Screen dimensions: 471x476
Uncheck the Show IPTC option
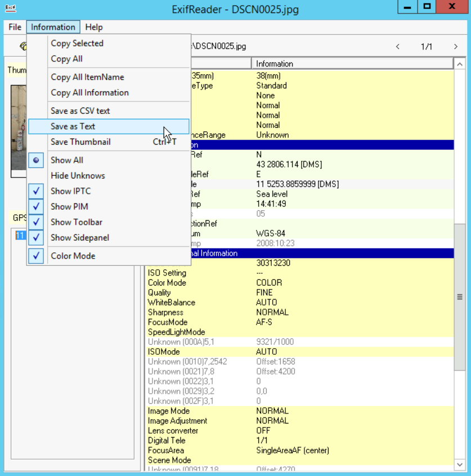70,191
